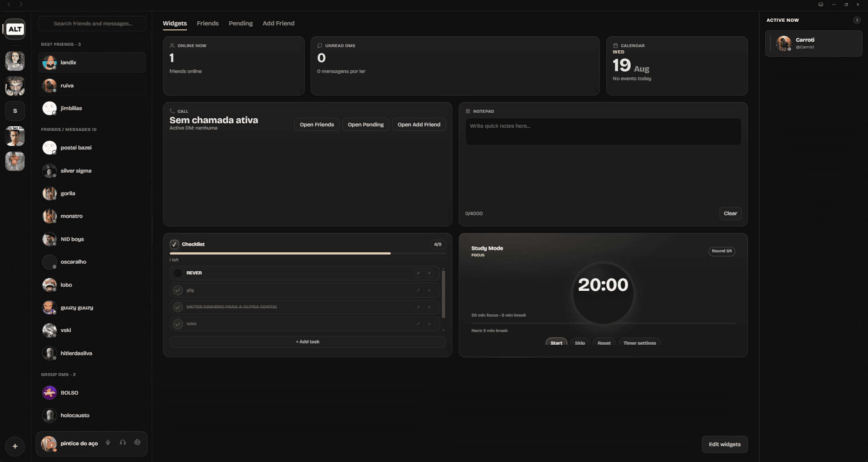868x462 pixels.
Task: Open the 'S' server icon
Action: 15,111
